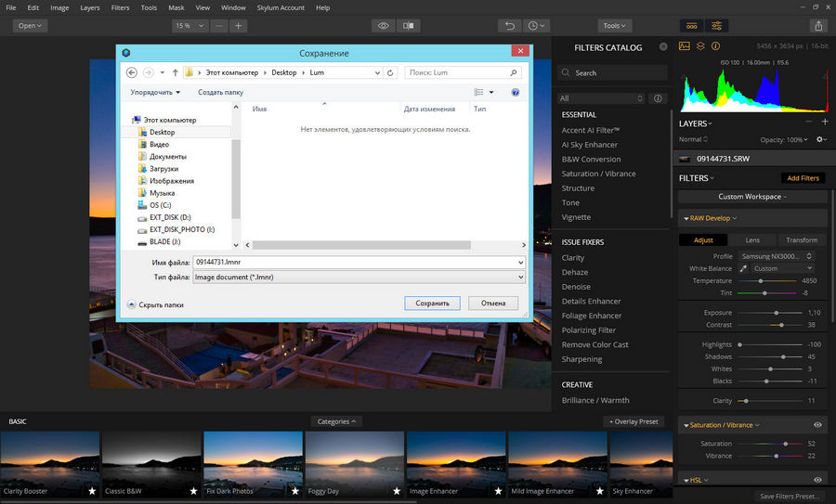The image size is (836, 504).
Task: Open the All filter category dropdown
Action: point(601,98)
